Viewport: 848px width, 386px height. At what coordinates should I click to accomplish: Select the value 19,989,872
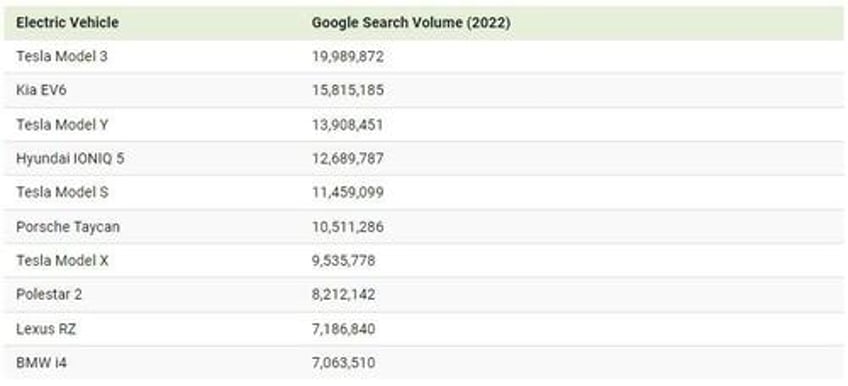point(348,57)
